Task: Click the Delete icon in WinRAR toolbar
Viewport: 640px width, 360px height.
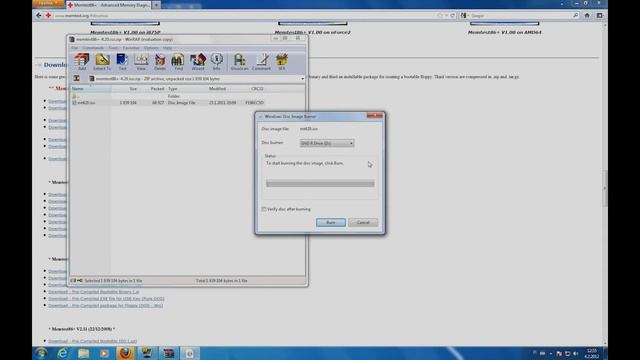Action: 160,62
